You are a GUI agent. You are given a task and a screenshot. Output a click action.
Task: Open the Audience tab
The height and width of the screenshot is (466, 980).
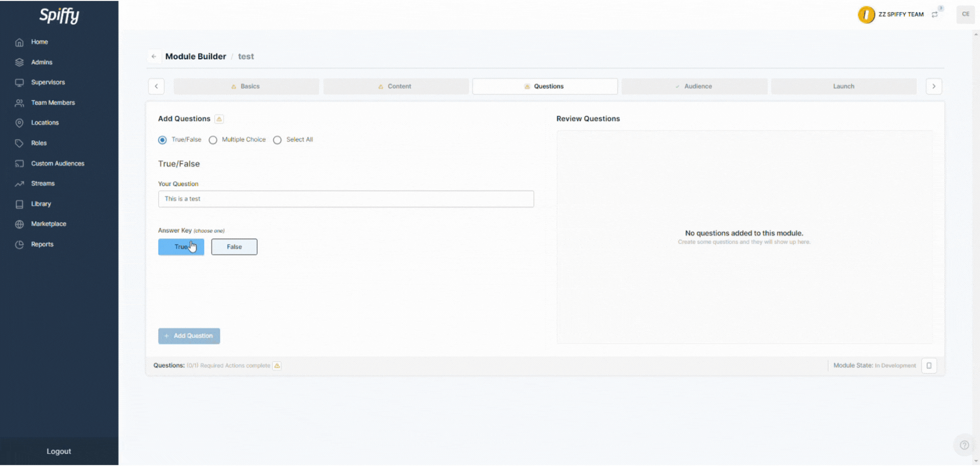click(694, 86)
